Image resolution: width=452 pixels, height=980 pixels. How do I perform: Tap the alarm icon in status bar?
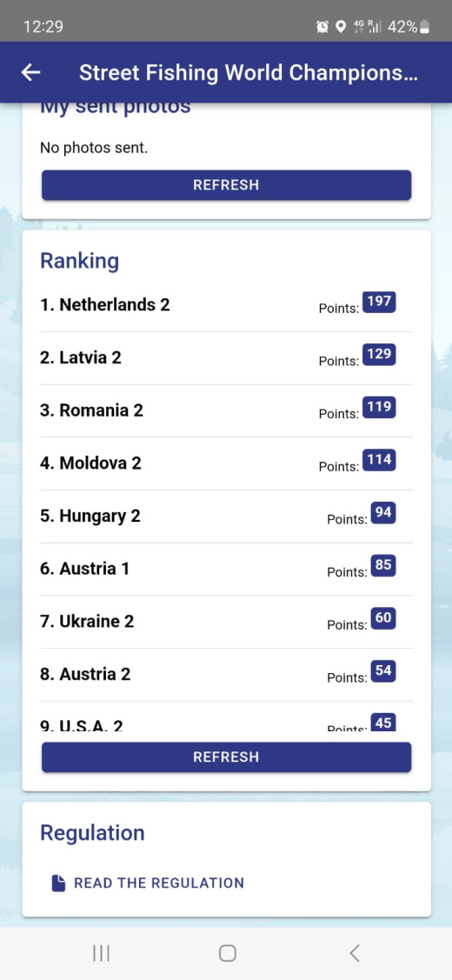[323, 27]
